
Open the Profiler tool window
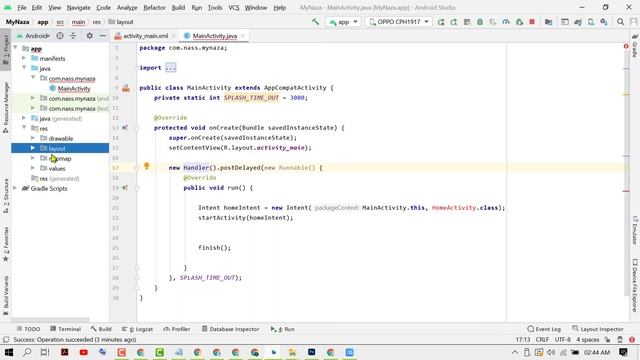tap(177, 329)
